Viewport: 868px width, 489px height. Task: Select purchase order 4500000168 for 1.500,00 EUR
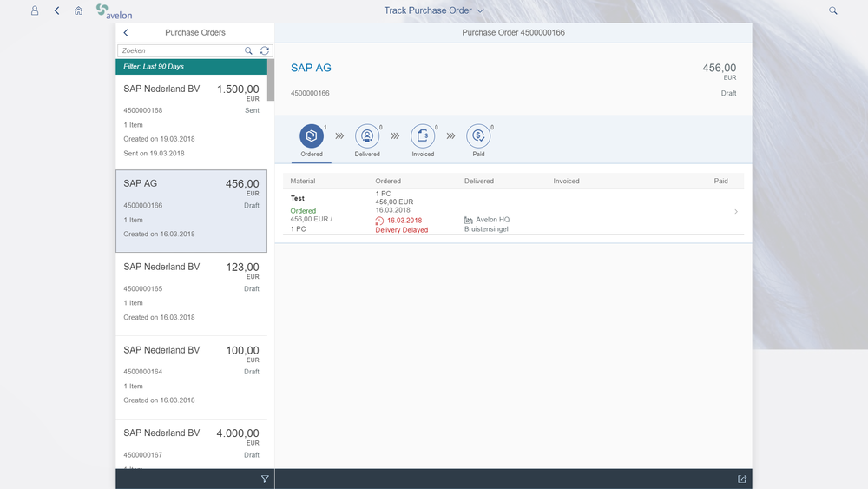192,122
